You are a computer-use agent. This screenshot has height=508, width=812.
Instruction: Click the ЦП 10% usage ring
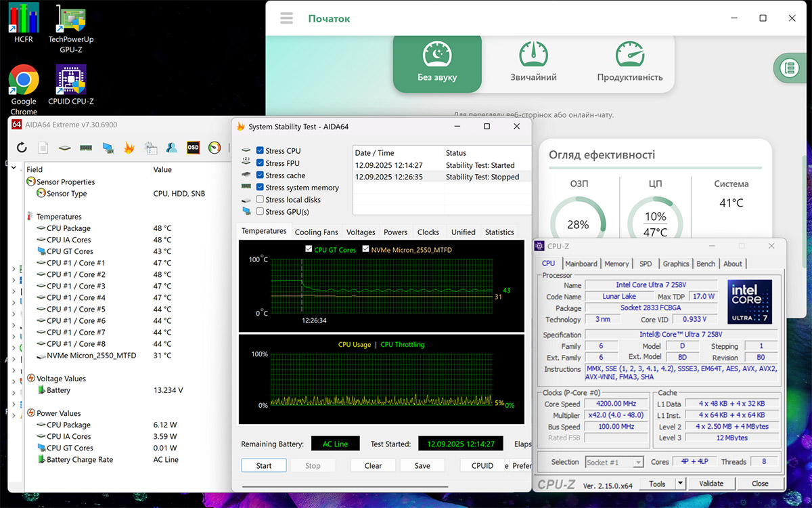point(655,224)
